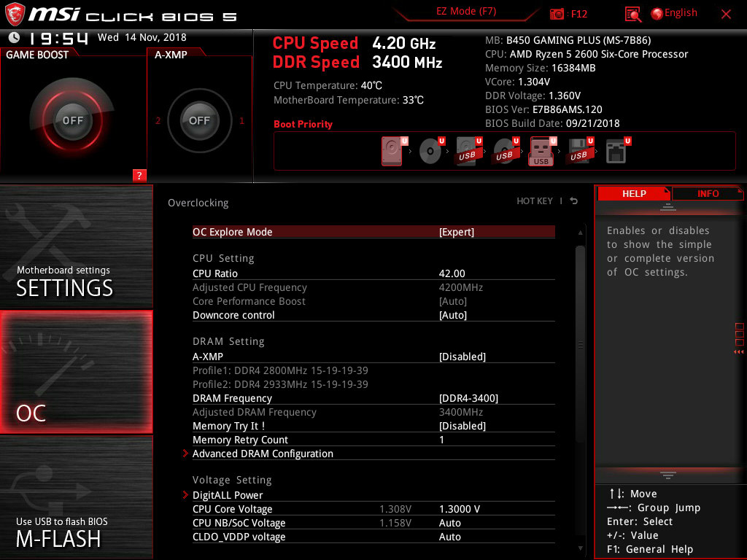This screenshot has height=560, width=747.
Task: Click the CPU Temperature 40°C reading
Action: coord(328,85)
